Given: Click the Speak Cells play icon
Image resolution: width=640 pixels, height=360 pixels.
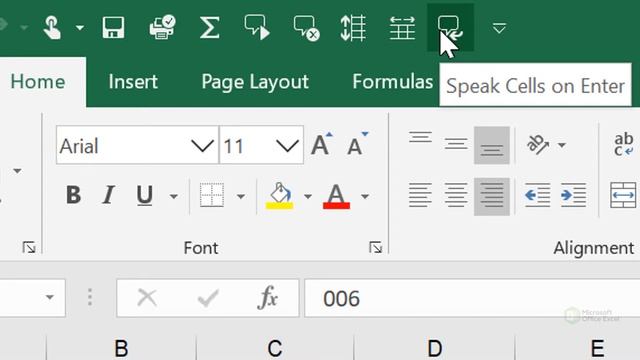Looking at the screenshot, I should [x=257, y=27].
